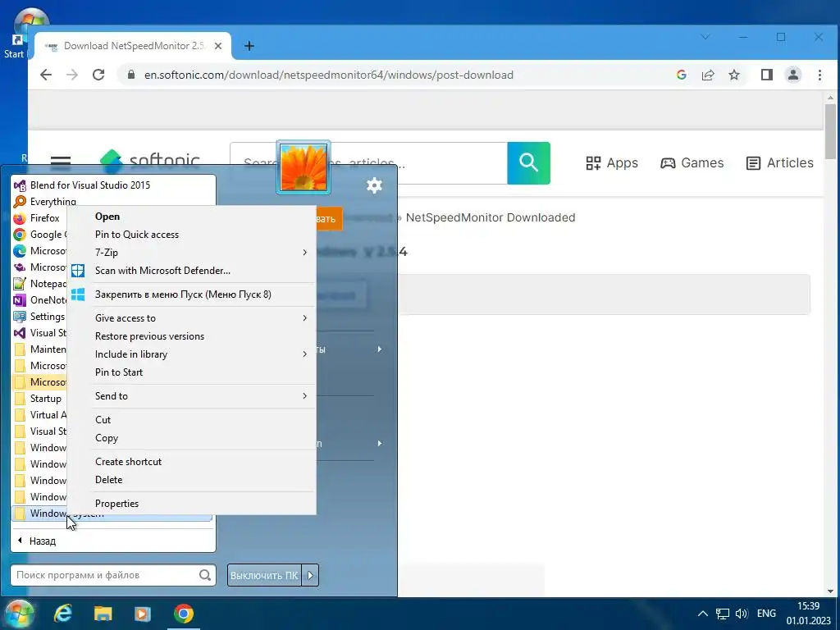This screenshot has height=630, width=840.
Task: Open shutdown options arrow next to Выключить ПК
Action: coord(311,575)
